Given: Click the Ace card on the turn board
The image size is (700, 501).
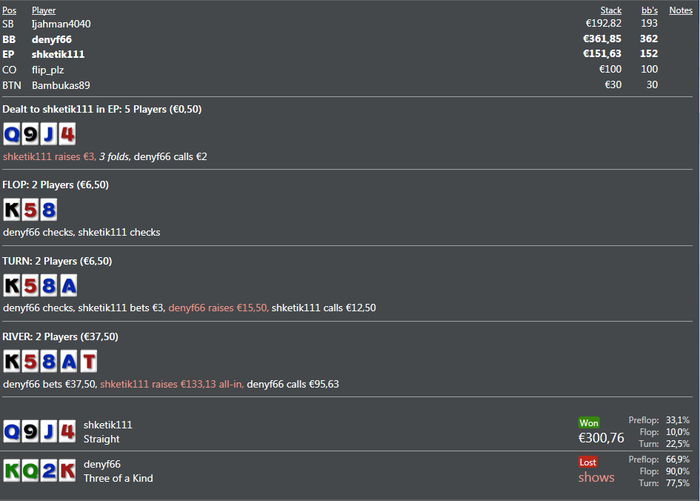Looking at the screenshot, I should [67, 285].
